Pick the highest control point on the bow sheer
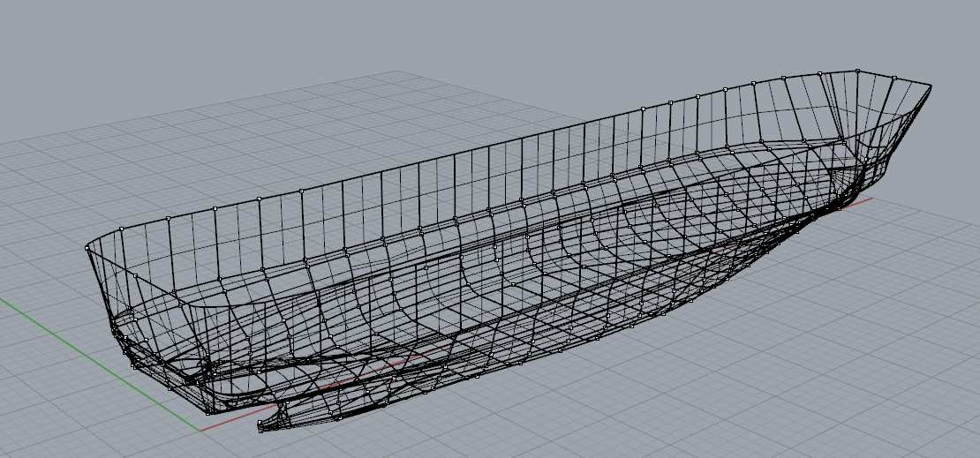The width and height of the screenshot is (980, 458). [857, 70]
